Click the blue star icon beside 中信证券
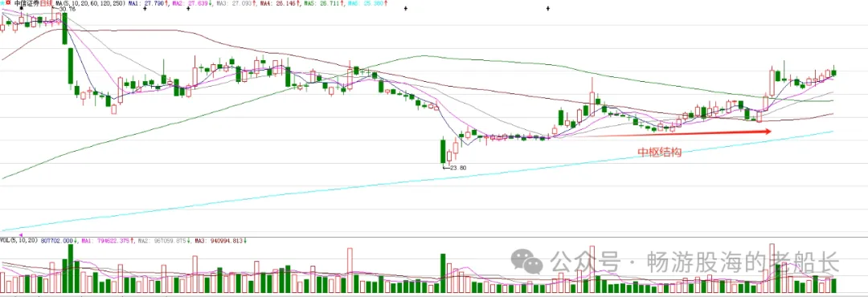The height and width of the screenshot is (297, 868). (x=2, y=3)
